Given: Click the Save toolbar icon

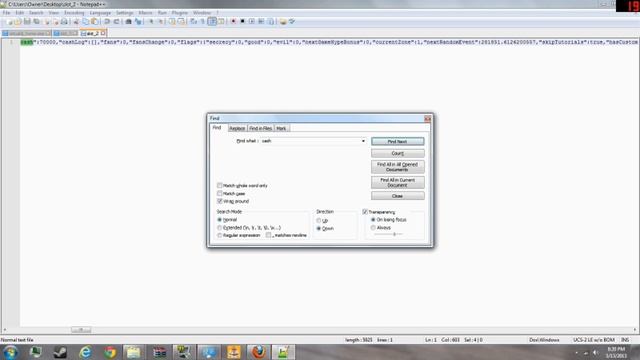Looking at the screenshot, I should (27, 22).
